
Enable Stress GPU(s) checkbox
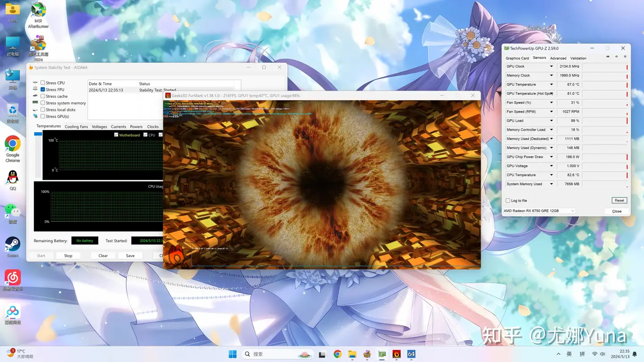click(43, 116)
